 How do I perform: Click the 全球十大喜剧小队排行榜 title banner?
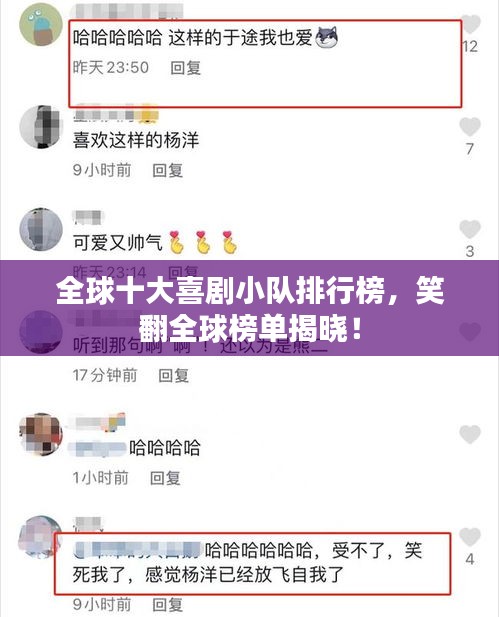(x=250, y=308)
